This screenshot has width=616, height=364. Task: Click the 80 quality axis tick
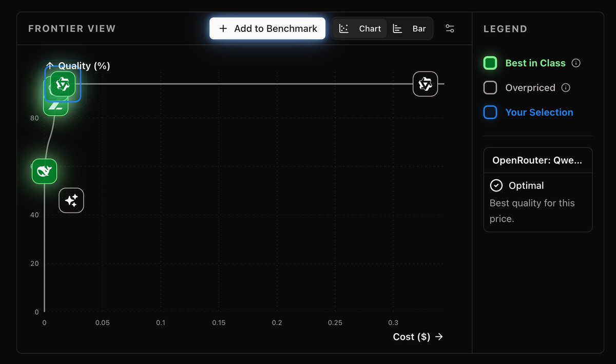(x=34, y=118)
